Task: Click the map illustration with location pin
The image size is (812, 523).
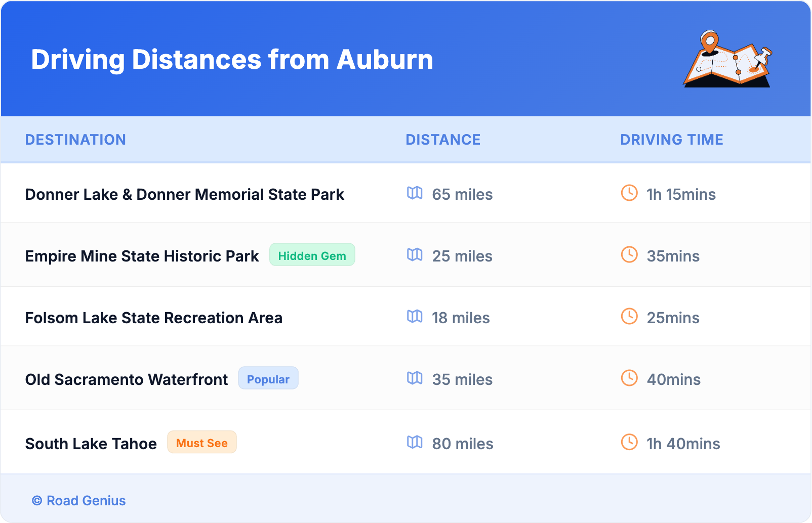Action: click(x=727, y=59)
